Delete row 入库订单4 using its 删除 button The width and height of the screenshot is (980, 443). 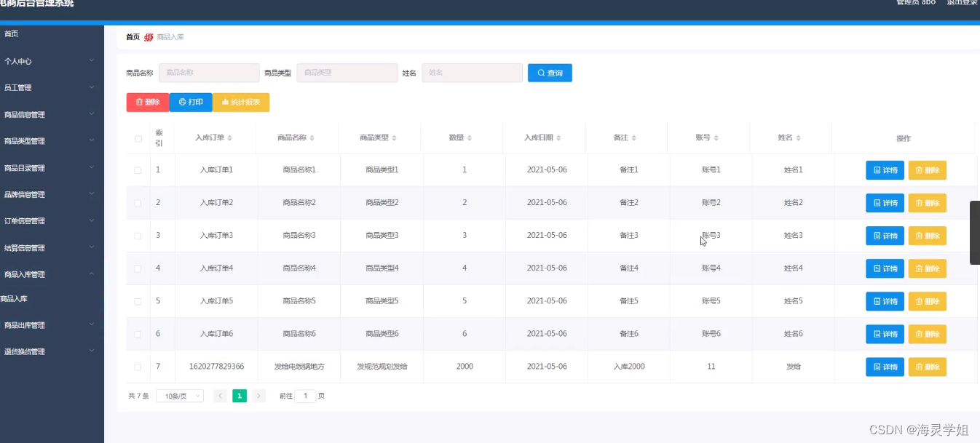(928, 268)
